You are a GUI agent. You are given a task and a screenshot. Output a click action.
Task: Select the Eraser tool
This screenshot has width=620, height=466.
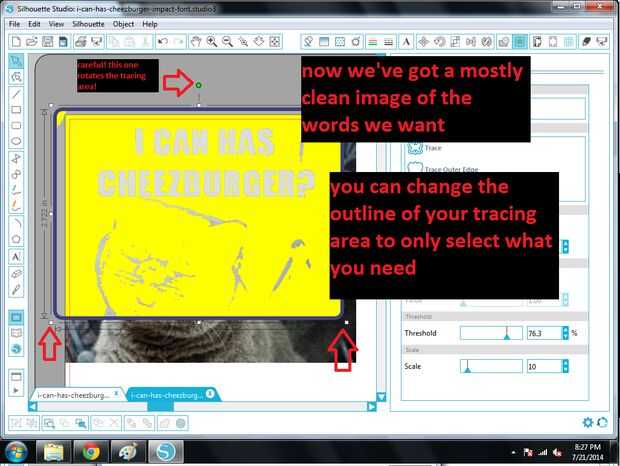pyautogui.click(x=16, y=274)
